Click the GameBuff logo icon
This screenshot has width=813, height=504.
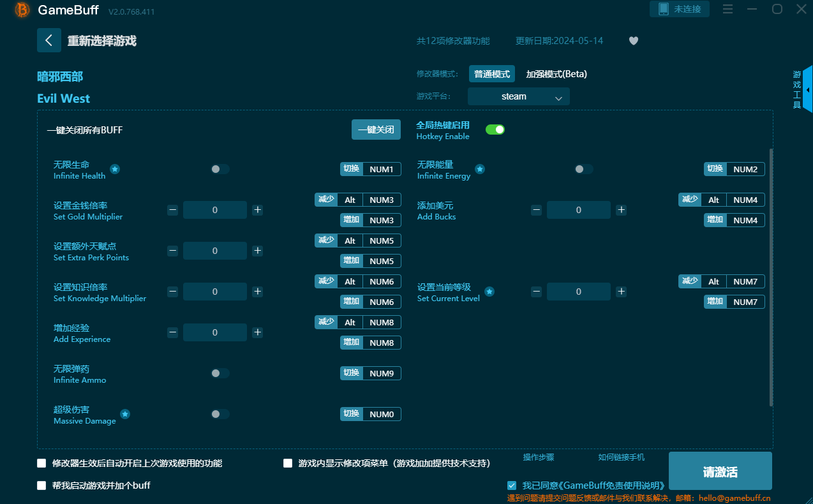(x=22, y=10)
